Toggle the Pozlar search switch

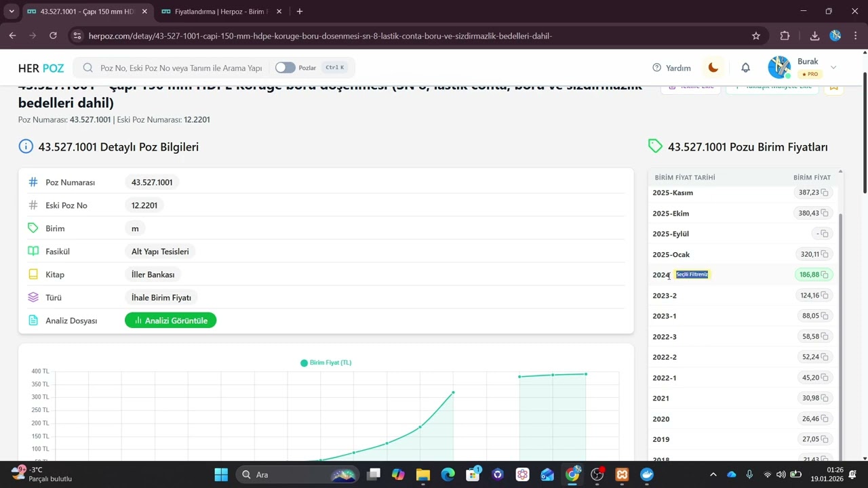(285, 68)
